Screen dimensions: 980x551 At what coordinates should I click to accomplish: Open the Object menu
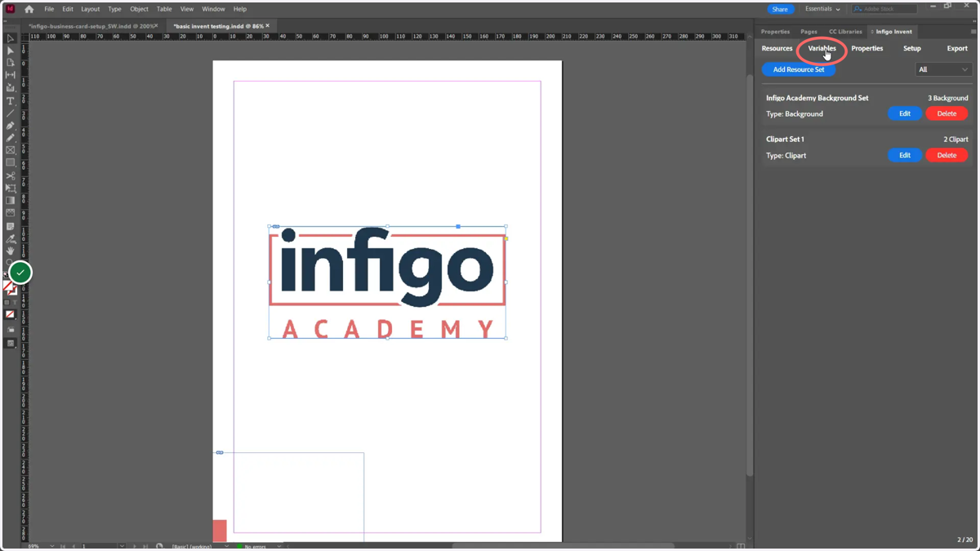pyautogui.click(x=139, y=9)
